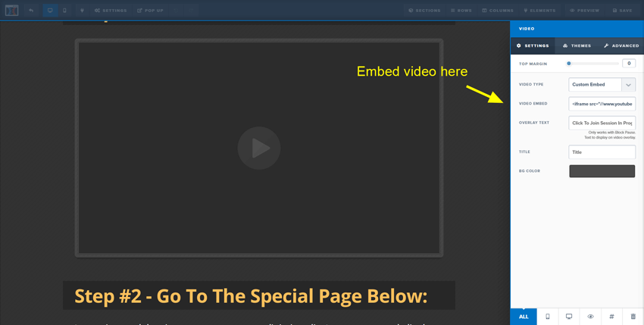This screenshot has height=325, width=644.
Task: Click the Title input field
Action: [602, 152]
